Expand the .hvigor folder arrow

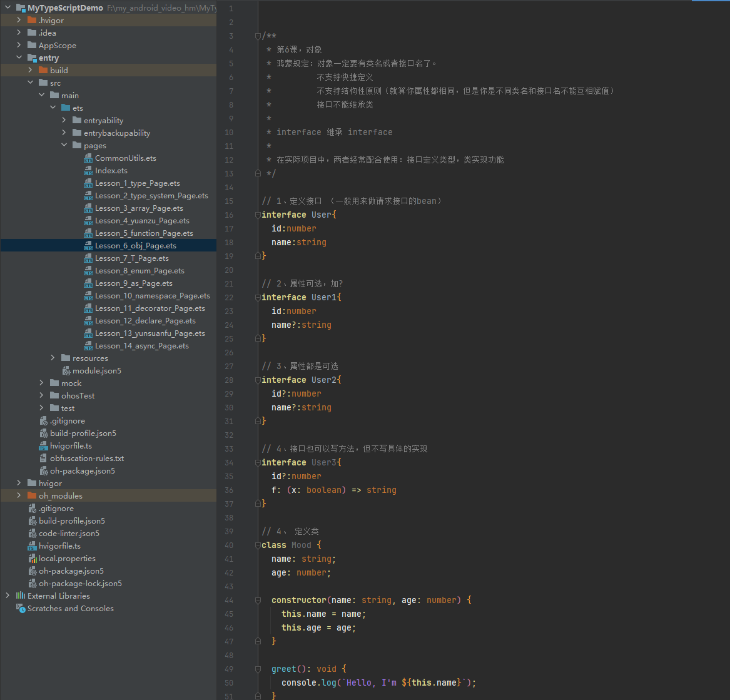pyautogui.click(x=19, y=20)
